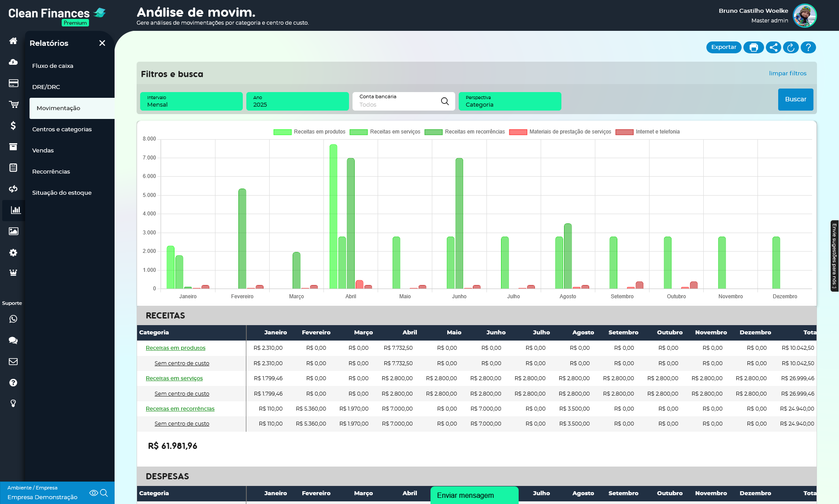Click the email envelope support icon
Viewport: 839px width, 504px height.
click(x=13, y=362)
